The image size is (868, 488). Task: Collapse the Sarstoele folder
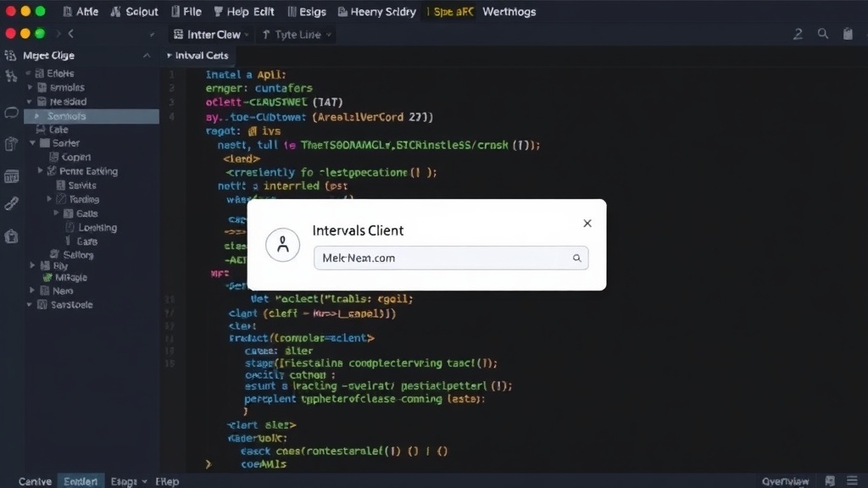pyautogui.click(x=29, y=305)
